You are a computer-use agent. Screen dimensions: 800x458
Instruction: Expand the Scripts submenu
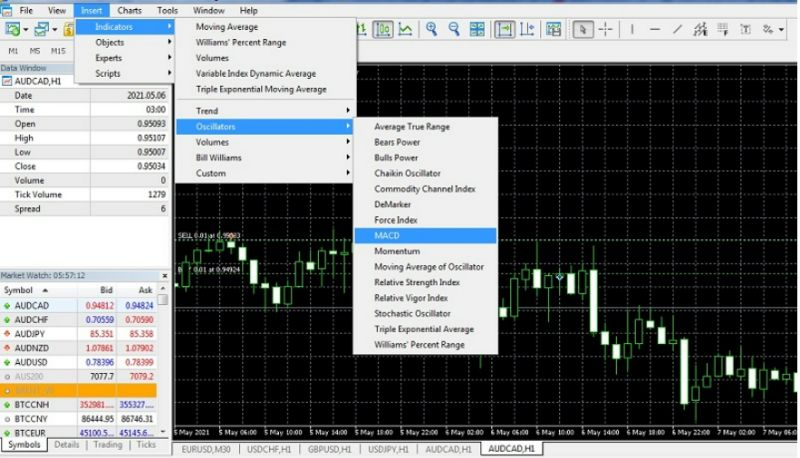[x=125, y=73]
